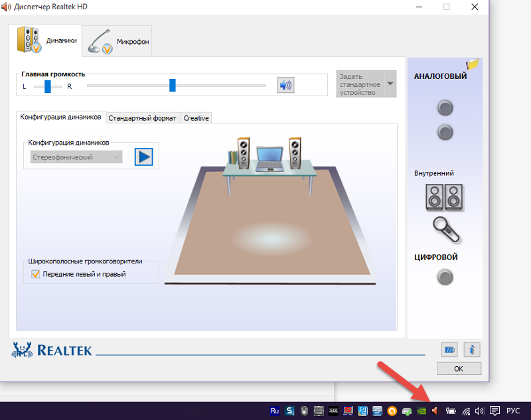Open the mouse tray icon
Screen dimensions: 531x420
pyautogui.click(x=304, y=411)
